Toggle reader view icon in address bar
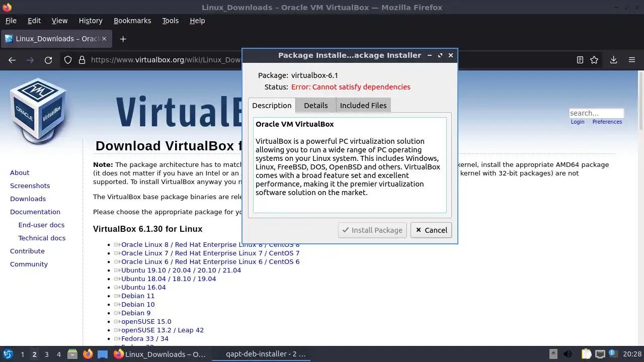644x362 pixels. (x=580, y=60)
